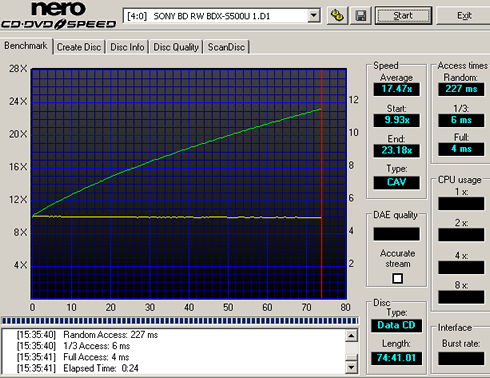Click the disc options icon in the toolbar

337,16
